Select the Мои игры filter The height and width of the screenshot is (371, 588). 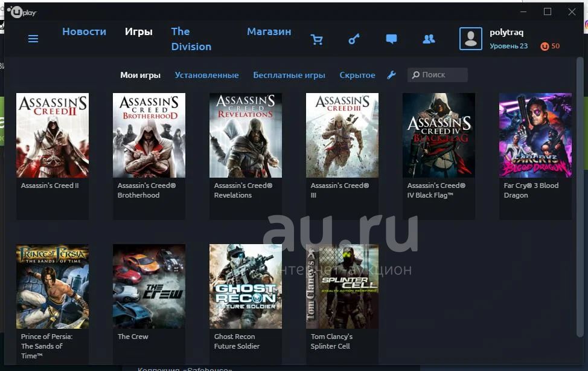140,75
